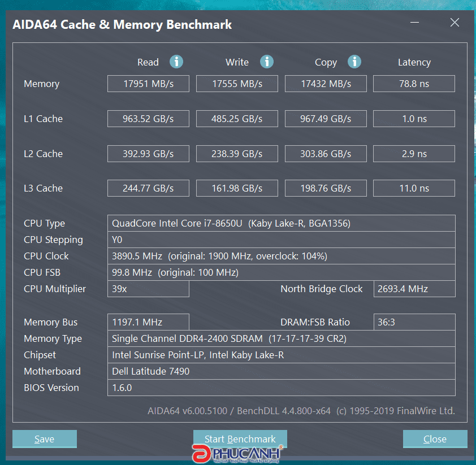Select L1 Cache Copy value 967.49 GB/s
The width and height of the screenshot is (476, 465).
coord(326,119)
